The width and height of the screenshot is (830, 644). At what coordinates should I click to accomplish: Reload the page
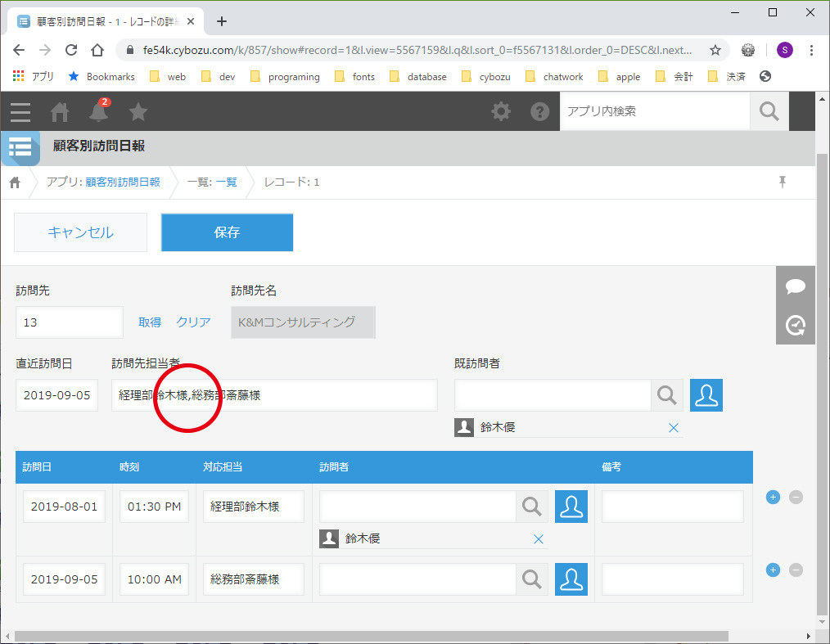[x=71, y=50]
